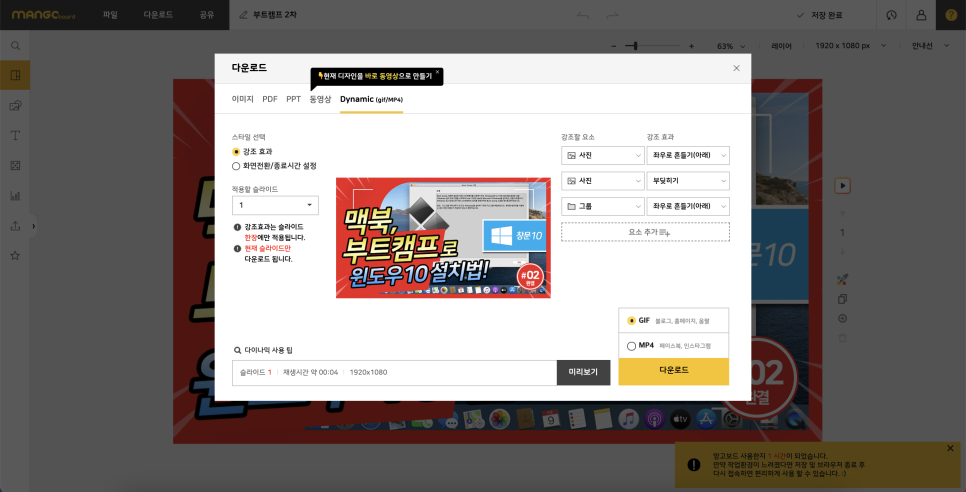Click the redo arrow in top bar
This screenshot has width=966, height=492.
612,15
